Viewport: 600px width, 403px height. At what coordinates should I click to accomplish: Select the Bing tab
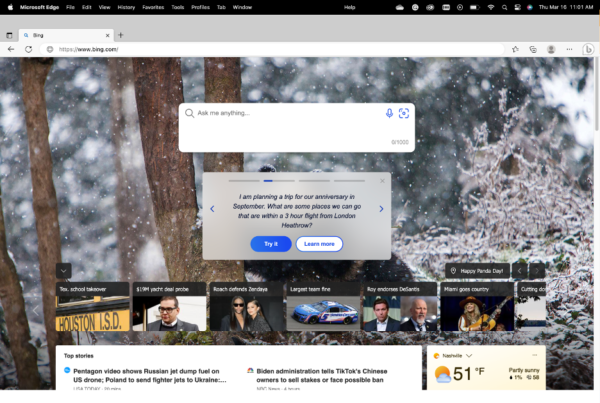pos(66,35)
